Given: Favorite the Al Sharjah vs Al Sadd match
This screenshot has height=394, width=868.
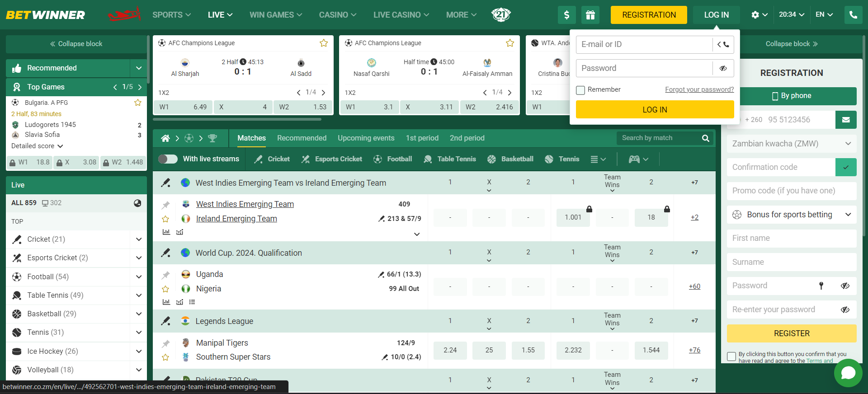Looking at the screenshot, I should point(324,43).
